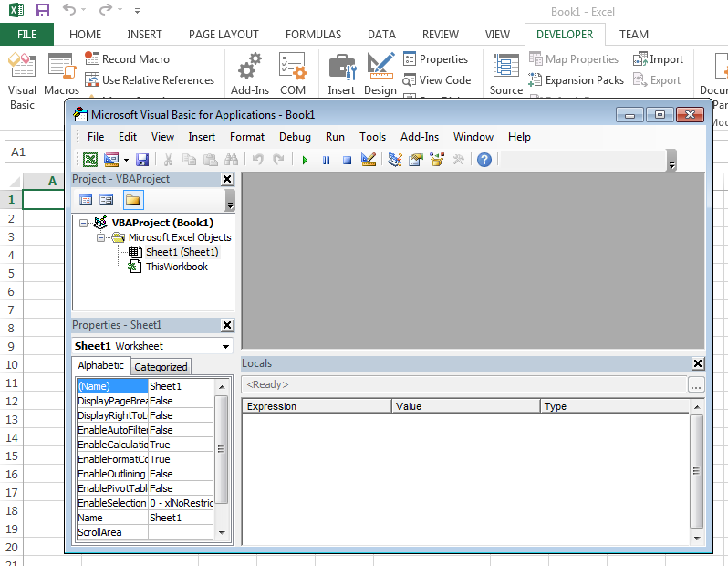Open Toolbox icon in VBA toolbar

458,160
